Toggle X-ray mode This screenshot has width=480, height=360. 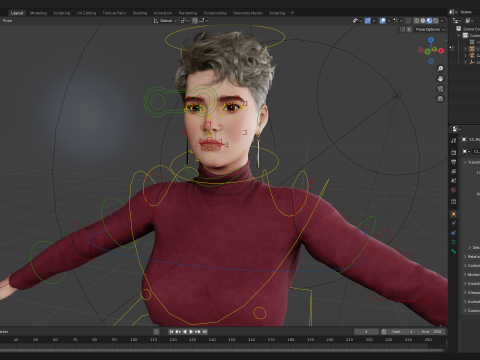pos(408,21)
